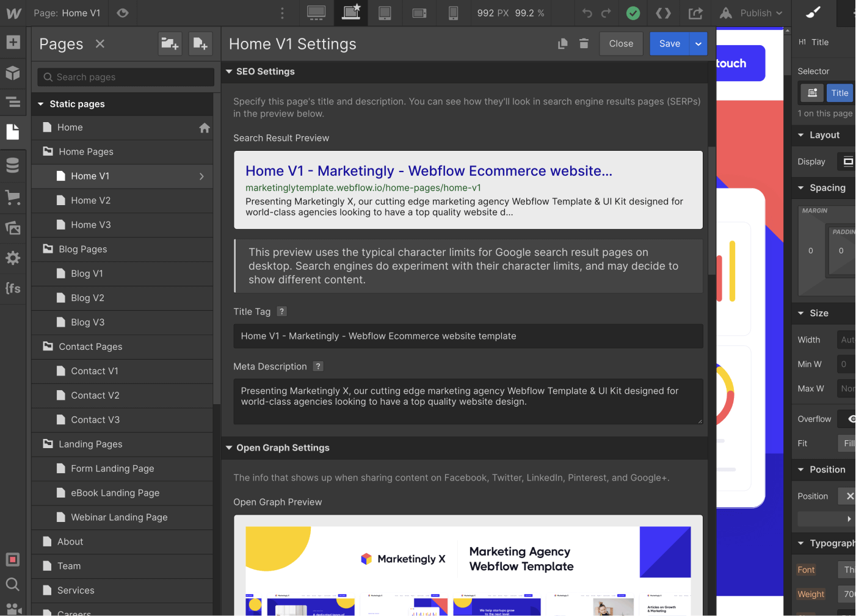The height and width of the screenshot is (616, 856).
Task: Click the Weight label in Typography
Action: point(811,594)
